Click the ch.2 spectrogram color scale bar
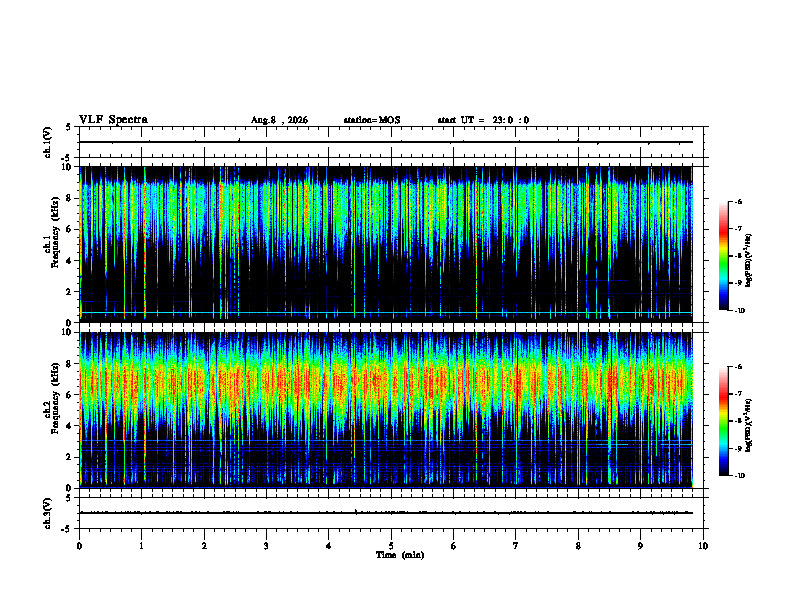Screen dimensions: 792x612 (x=723, y=421)
